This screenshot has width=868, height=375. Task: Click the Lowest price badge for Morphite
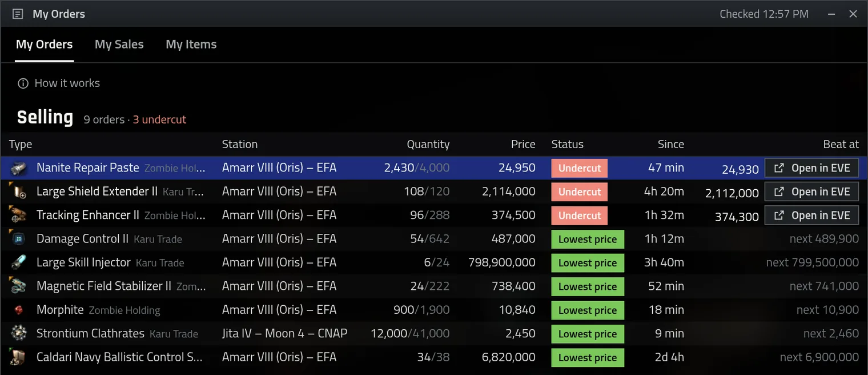point(588,310)
